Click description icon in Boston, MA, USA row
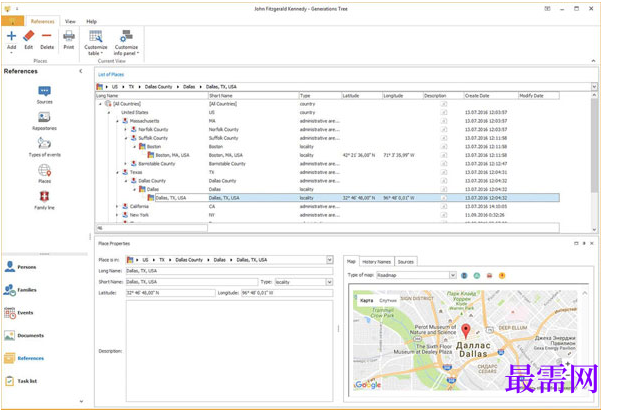Screen dimensions: 617x410 (444, 155)
